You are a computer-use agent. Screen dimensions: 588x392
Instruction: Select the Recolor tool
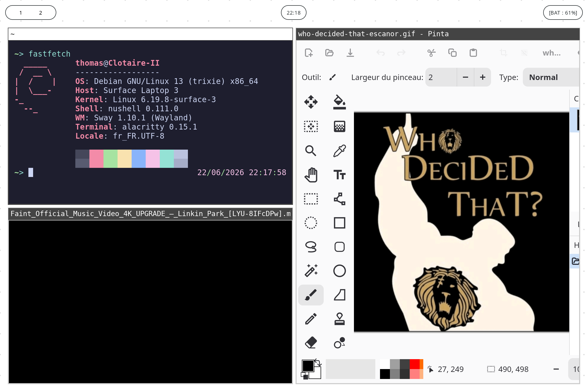[340, 343]
